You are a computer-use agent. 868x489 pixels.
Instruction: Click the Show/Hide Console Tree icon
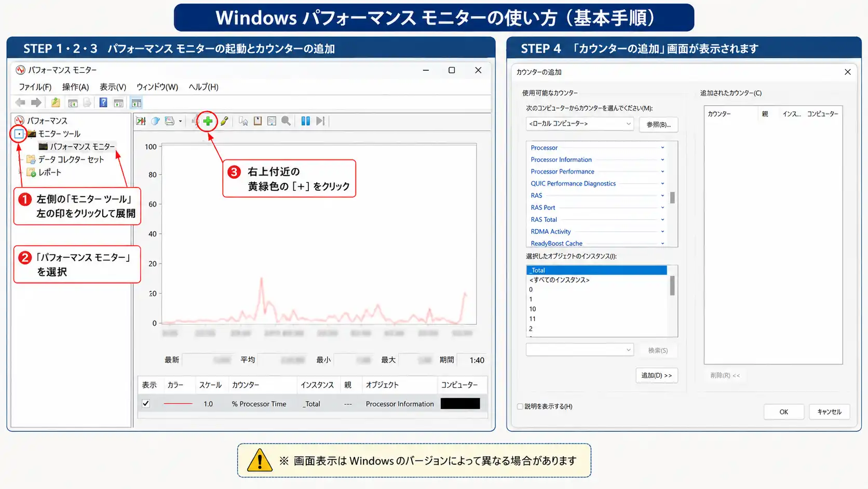73,103
